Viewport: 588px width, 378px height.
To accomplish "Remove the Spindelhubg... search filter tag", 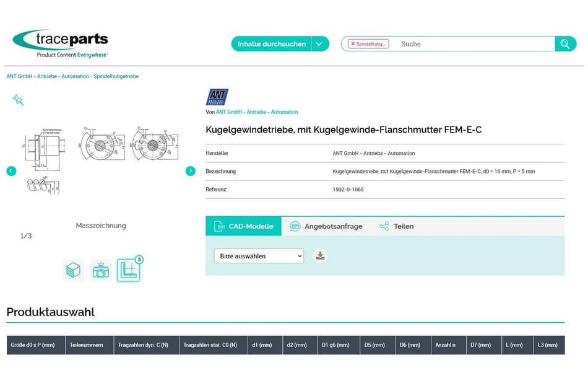I will (x=353, y=44).
